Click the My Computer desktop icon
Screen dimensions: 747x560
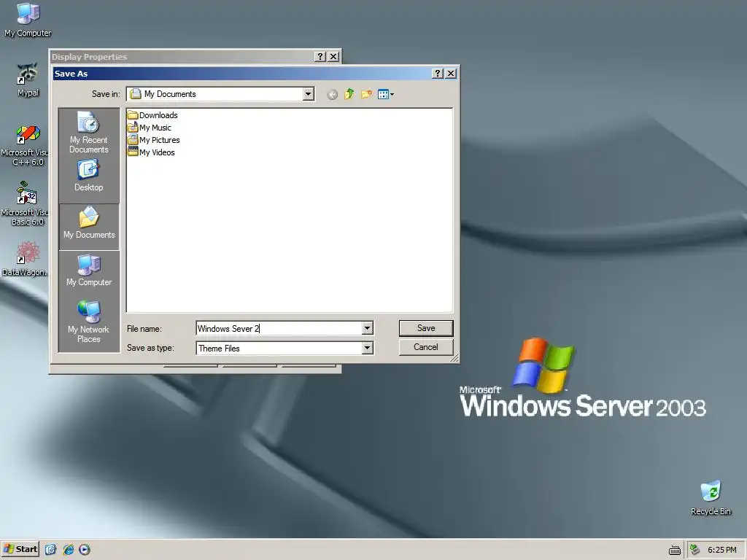(28, 20)
